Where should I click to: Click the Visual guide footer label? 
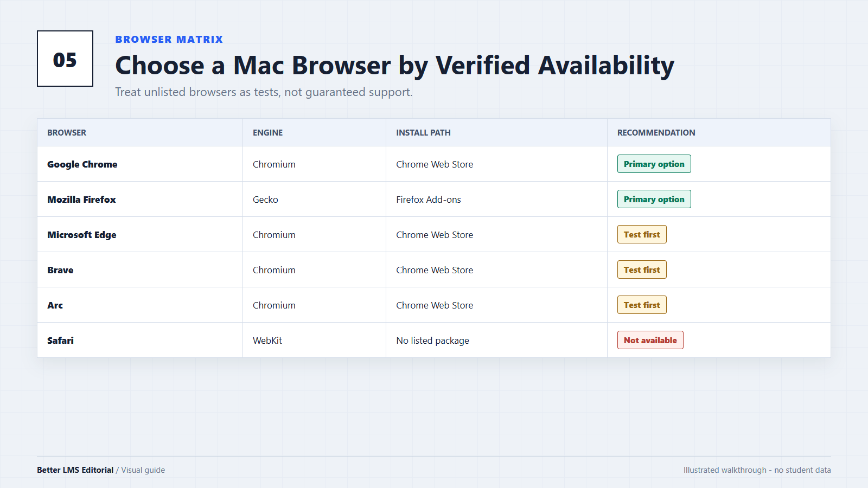[x=143, y=470]
